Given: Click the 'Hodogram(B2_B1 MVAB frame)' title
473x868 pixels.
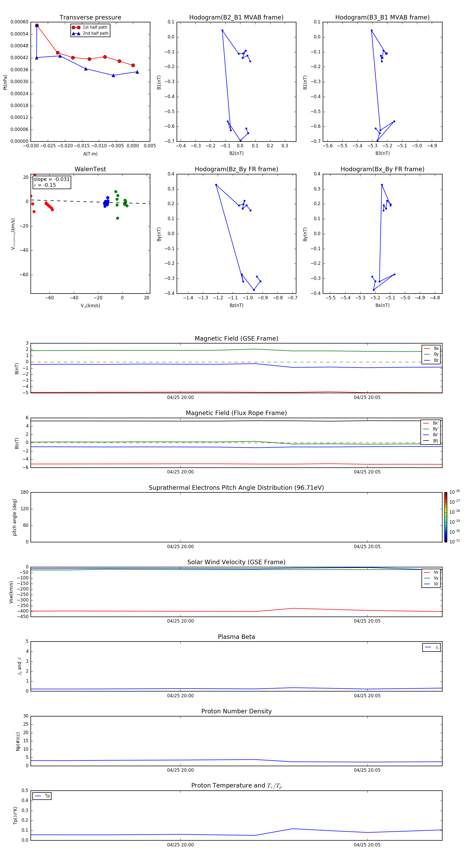Looking at the screenshot, I should [236, 17].
